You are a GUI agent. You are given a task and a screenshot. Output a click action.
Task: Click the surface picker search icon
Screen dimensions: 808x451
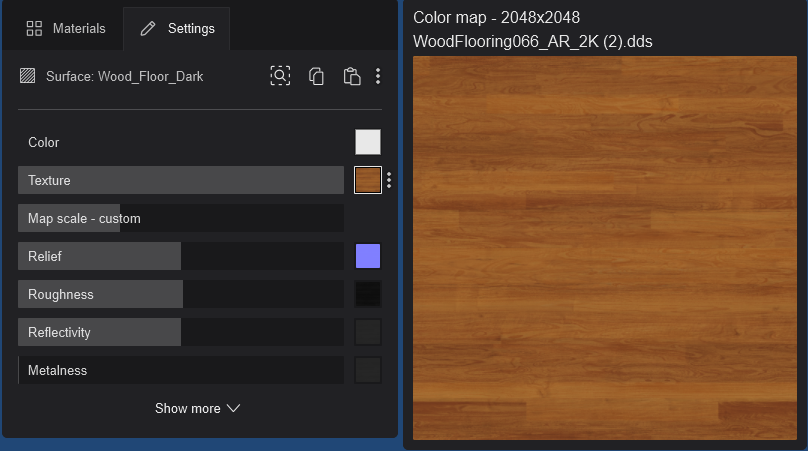click(x=280, y=76)
